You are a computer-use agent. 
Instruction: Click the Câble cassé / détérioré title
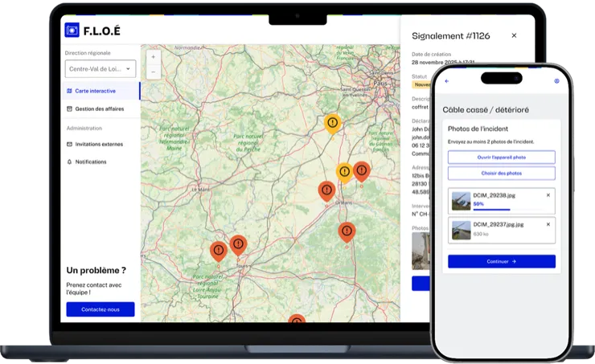[x=486, y=110]
